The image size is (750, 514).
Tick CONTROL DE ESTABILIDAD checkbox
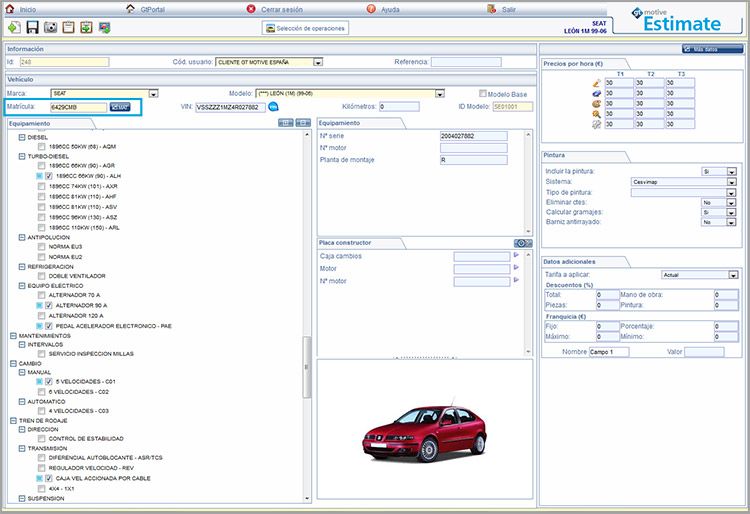coord(42,438)
